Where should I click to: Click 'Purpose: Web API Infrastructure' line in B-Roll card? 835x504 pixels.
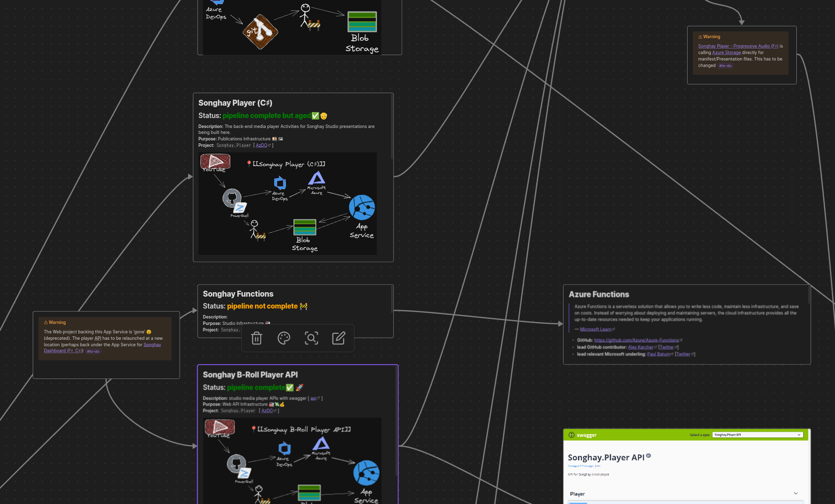243,404
